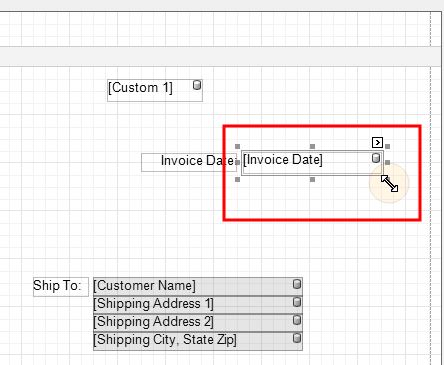
Task: Click database icon in Invoice Date field
Action: 376,158
